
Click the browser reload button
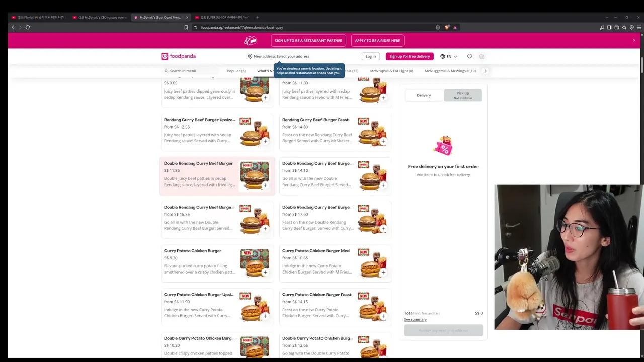pyautogui.click(x=28, y=27)
